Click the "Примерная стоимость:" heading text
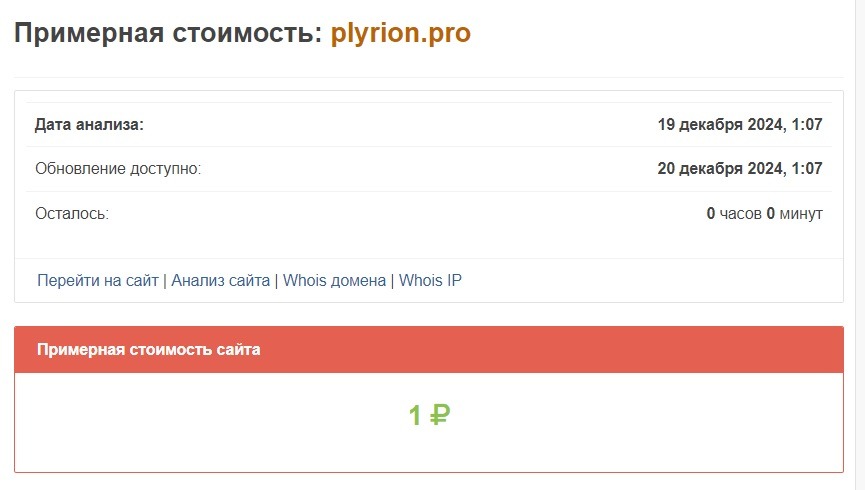 click(168, 33)
